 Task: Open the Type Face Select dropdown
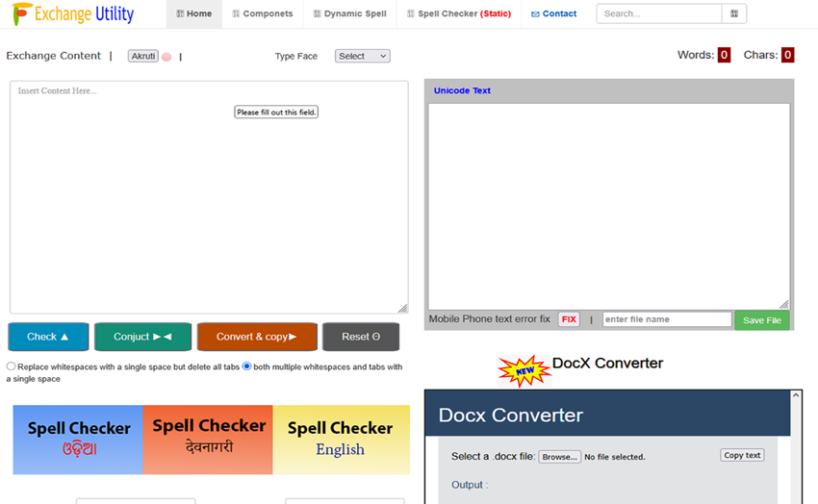[362, 56]
